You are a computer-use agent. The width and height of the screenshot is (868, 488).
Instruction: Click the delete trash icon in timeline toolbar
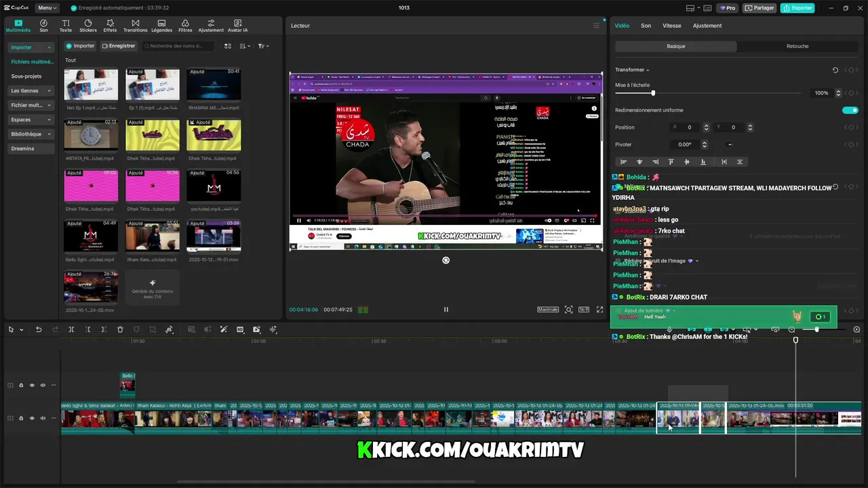tap(120, 329)
